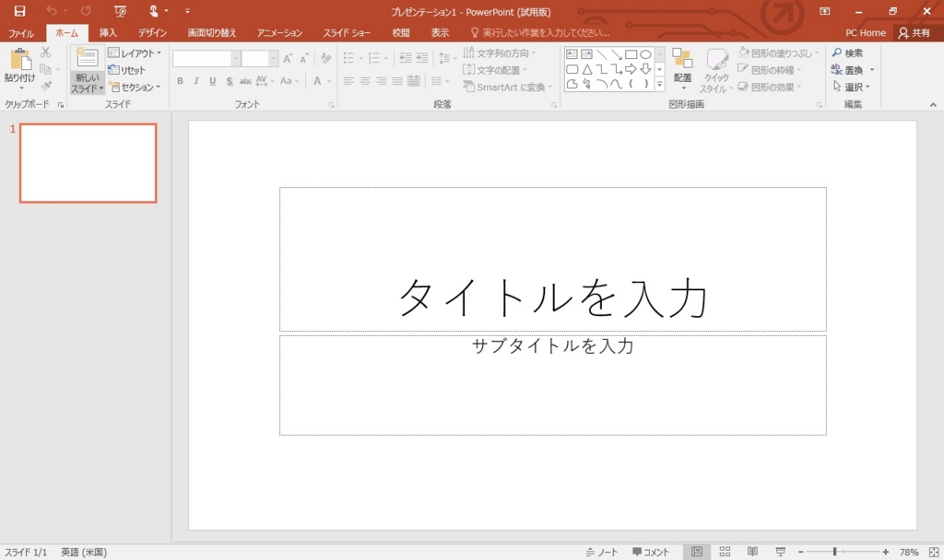Toggle text Shadow formatting
Screen dimensions: 944x560
(230, 81)
